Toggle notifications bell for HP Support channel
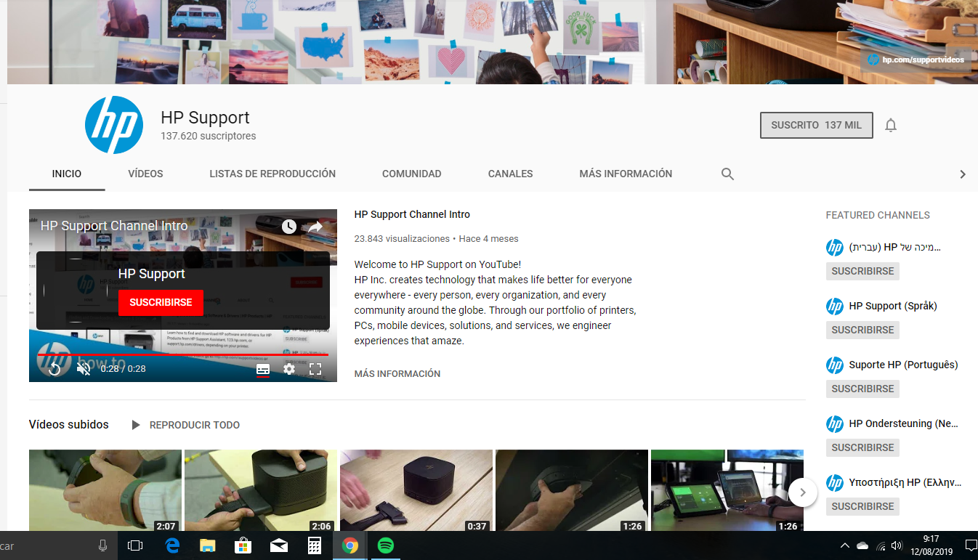 point(891,125)
